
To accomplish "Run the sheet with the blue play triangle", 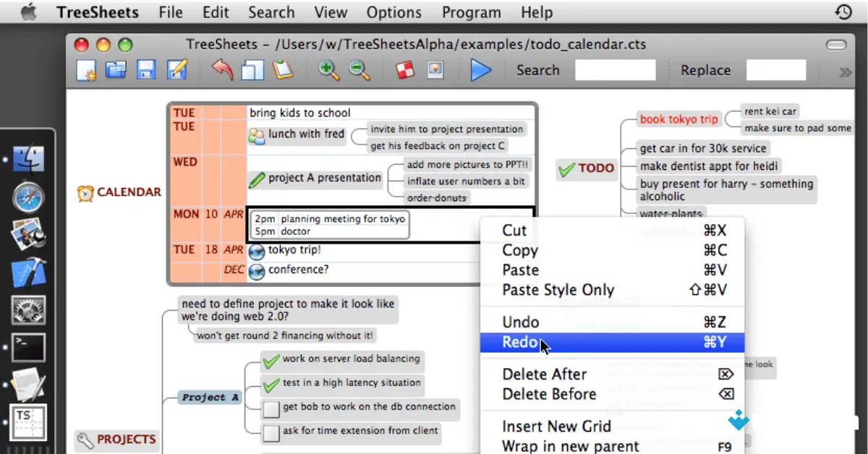I will (x=480, y=70).
